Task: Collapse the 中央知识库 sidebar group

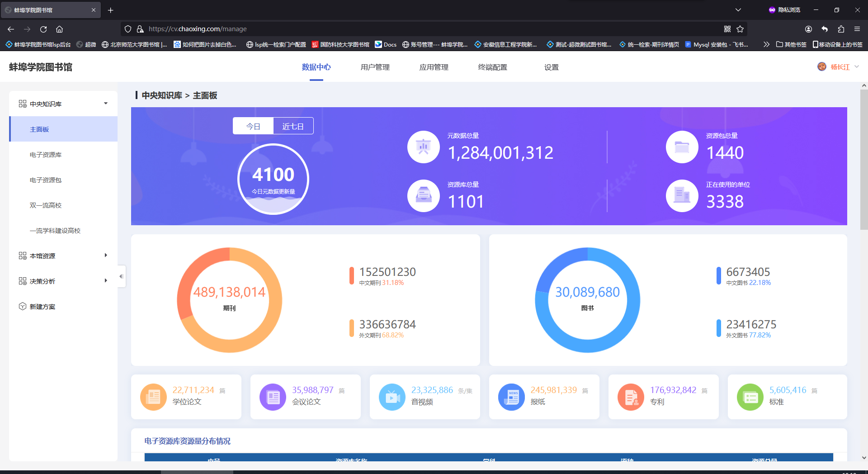Action: [x=106, y=104]
